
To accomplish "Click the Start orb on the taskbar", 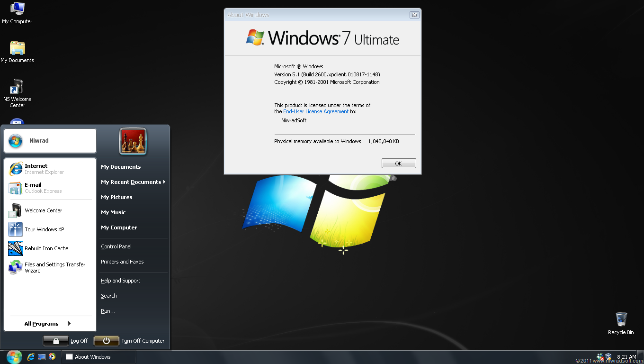I will 14,357.
